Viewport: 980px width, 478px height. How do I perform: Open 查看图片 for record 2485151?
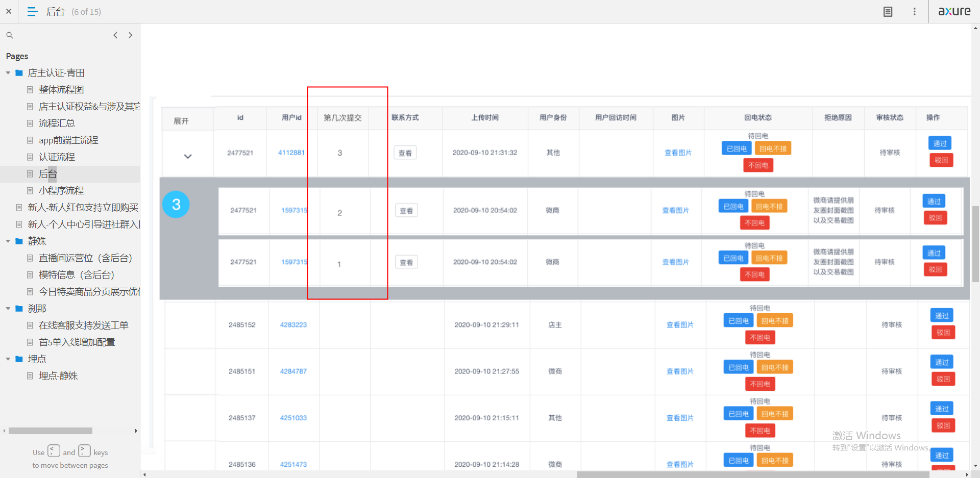coord(680,371)
